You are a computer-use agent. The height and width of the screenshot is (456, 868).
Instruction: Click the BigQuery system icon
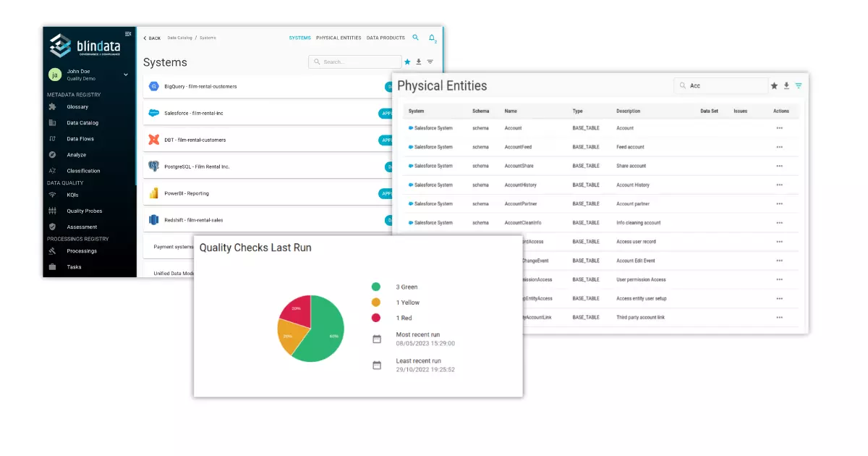[x=153, y=86]
